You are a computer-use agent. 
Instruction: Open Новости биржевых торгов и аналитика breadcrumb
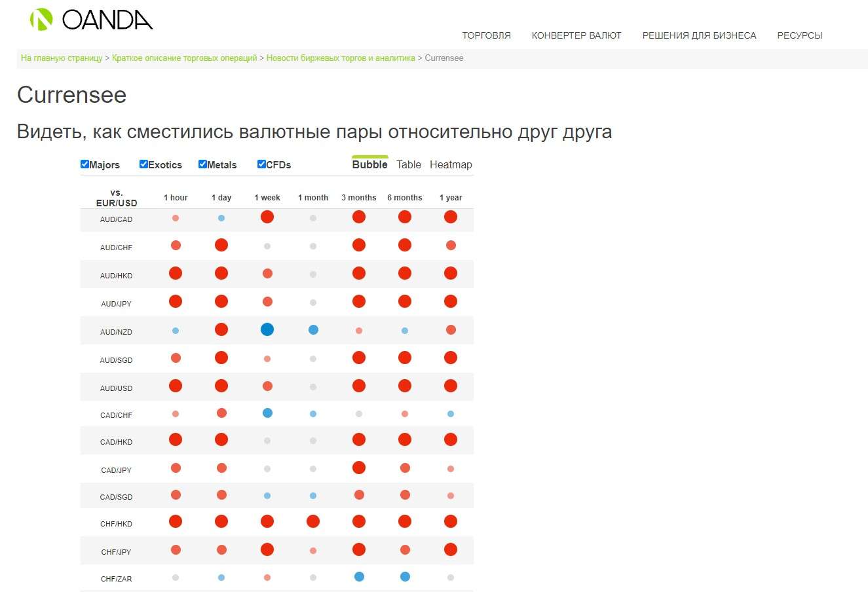[341, 58]
